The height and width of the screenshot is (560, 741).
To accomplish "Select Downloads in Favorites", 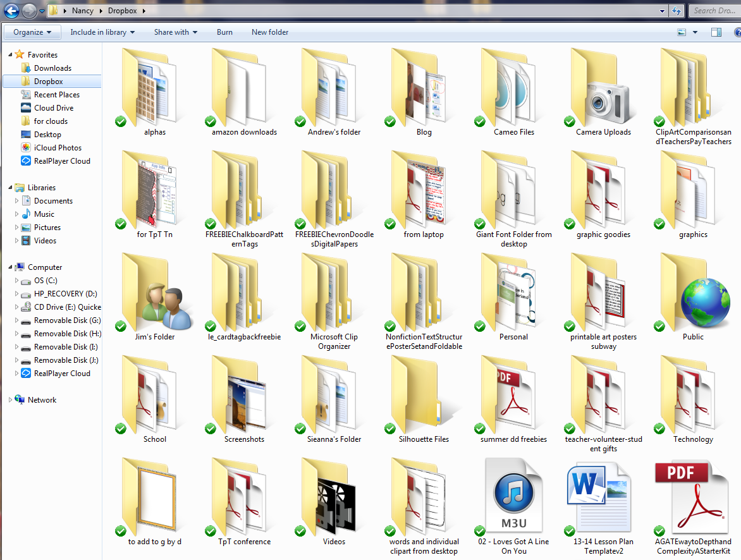I will point(52,68).
